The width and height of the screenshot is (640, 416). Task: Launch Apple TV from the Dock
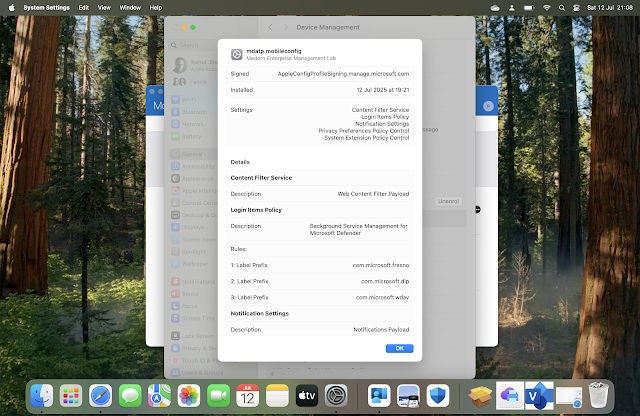tap(307, 396)
